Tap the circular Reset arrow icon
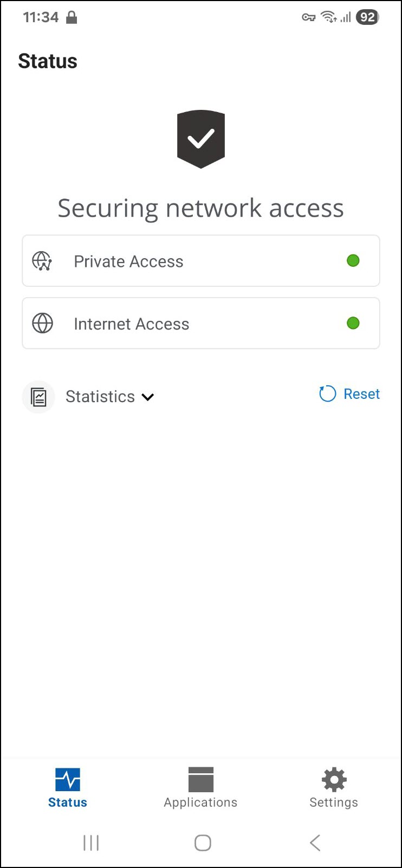This screenshot has height=868, width=402. (x=327, y=394)
